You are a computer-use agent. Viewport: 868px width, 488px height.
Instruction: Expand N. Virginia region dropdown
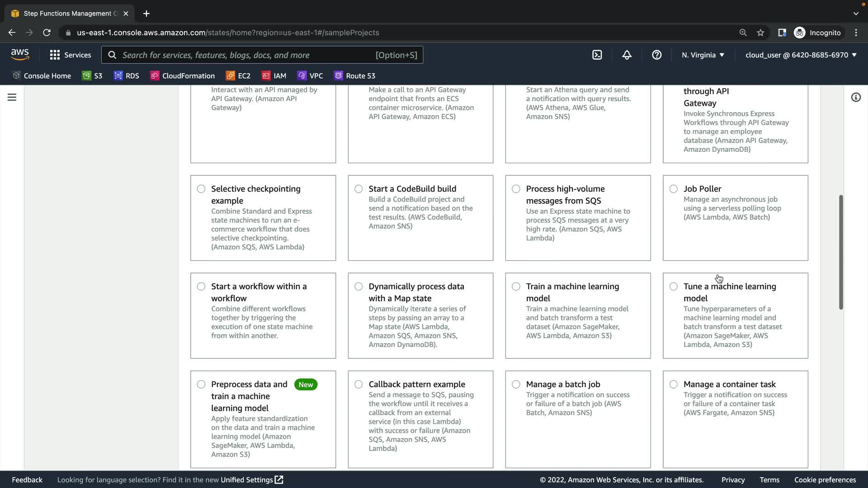point(703,55)
